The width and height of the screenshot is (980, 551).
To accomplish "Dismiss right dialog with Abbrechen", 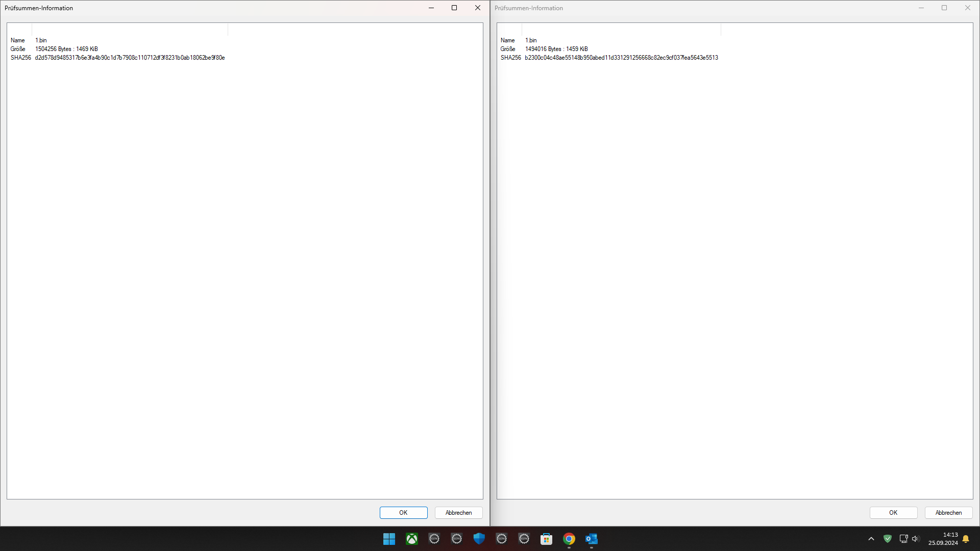I will coord(948,513).
